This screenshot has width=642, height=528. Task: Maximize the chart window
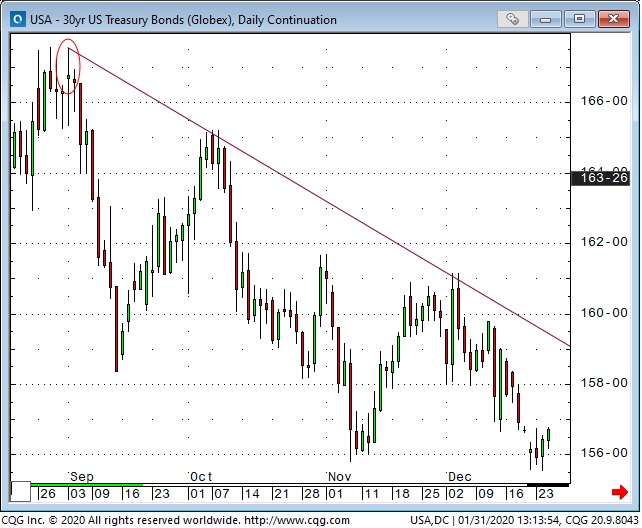579,19
